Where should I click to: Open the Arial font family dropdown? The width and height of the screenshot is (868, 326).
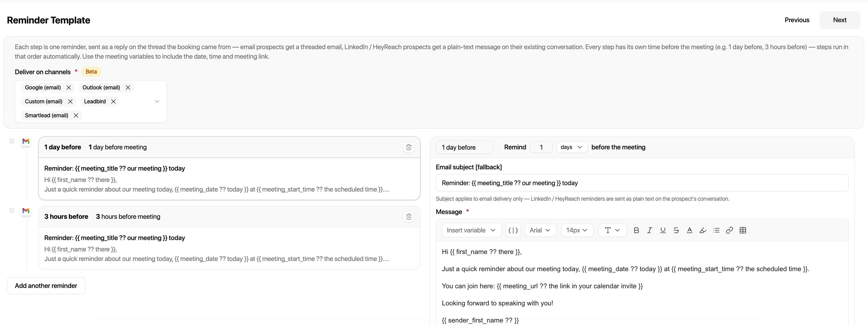tap(540, 230)
